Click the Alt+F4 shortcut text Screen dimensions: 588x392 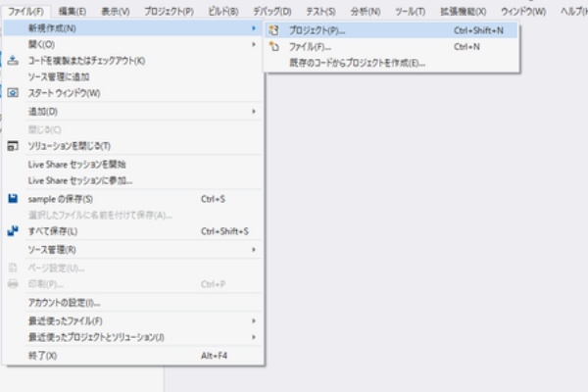click(x=214, y=355)
